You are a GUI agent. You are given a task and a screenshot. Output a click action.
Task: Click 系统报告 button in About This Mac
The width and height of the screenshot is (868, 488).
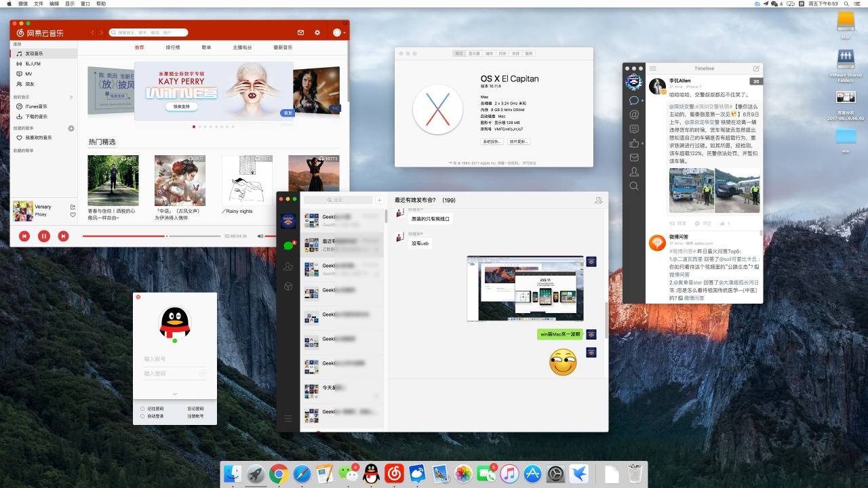tap(492, 142)
